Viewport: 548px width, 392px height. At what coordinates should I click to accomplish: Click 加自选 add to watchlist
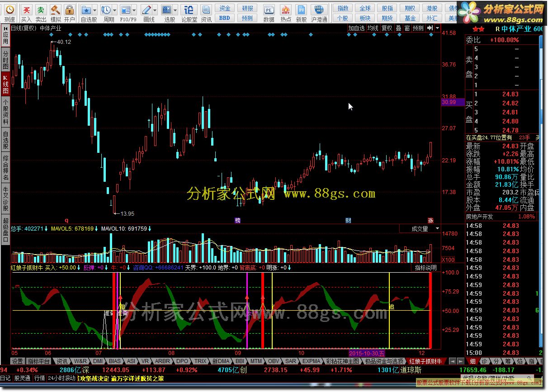[x=356, y=28]
